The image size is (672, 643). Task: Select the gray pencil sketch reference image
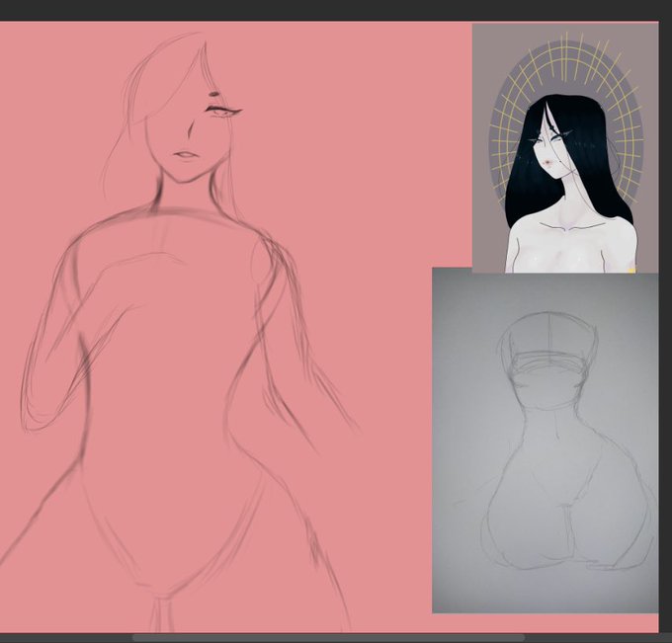tap(546, 441)
